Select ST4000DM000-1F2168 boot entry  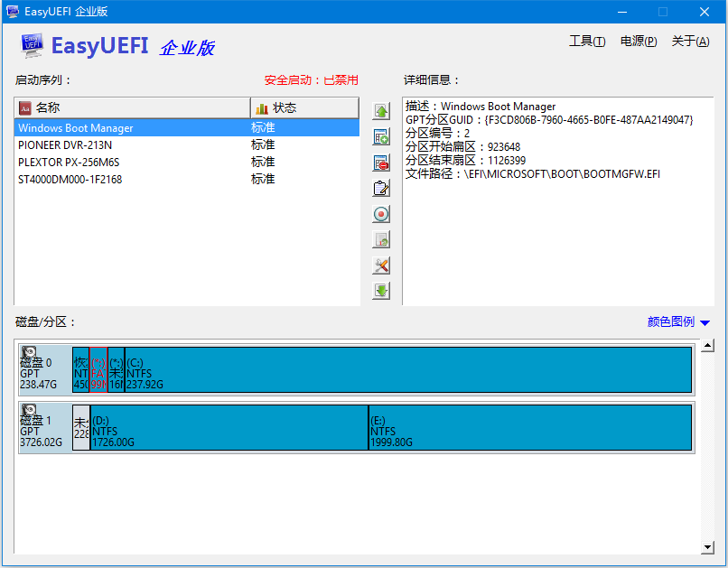pos(187,179)
